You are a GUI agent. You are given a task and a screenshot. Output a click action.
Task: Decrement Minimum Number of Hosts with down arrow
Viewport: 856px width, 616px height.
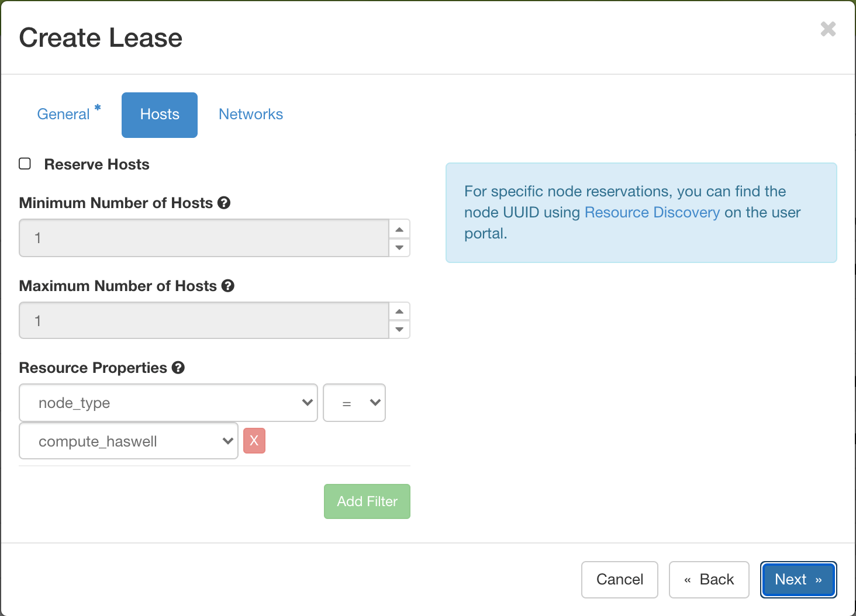tap(399, 247)
